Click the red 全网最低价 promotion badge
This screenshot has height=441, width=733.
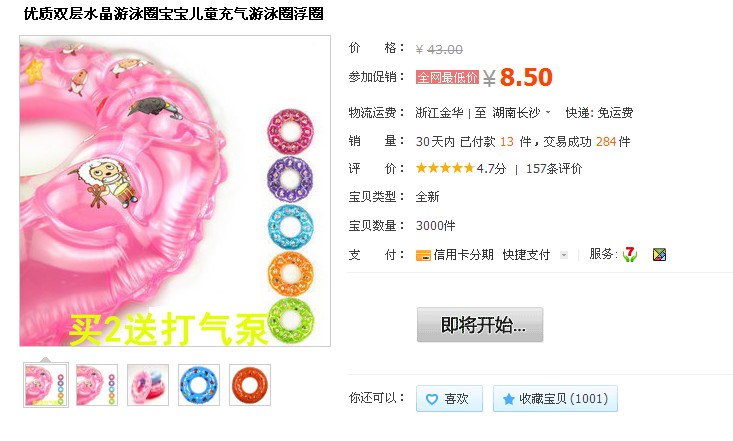447,77
